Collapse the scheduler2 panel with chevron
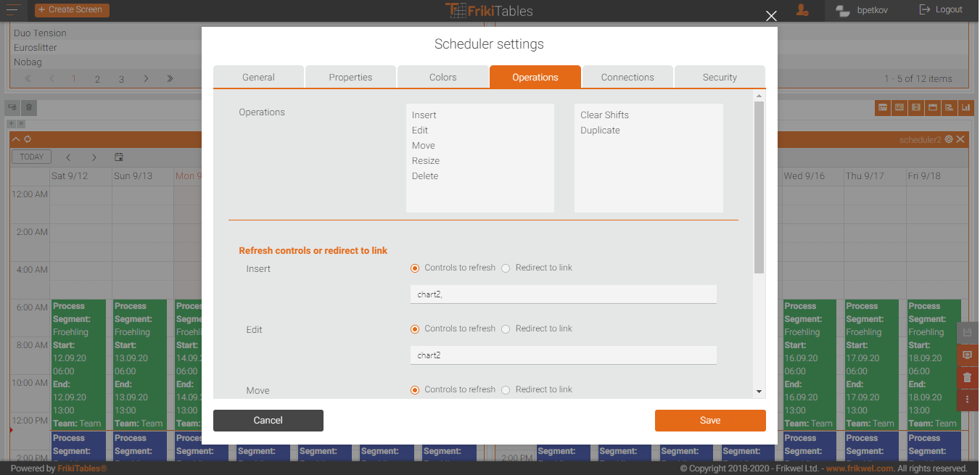The image size is (980, 475). 16,139
